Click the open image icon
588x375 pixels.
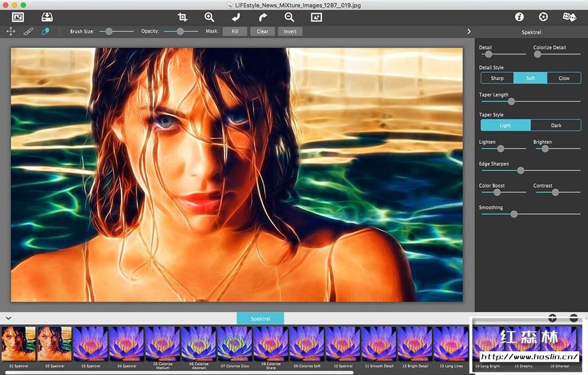pyautogui.click(x=18, y=17)
